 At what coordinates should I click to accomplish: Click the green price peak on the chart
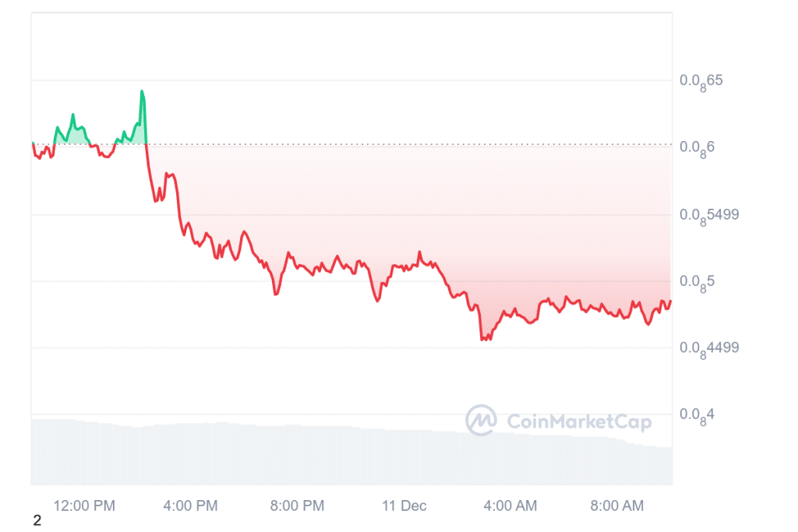tap(142, 92)
